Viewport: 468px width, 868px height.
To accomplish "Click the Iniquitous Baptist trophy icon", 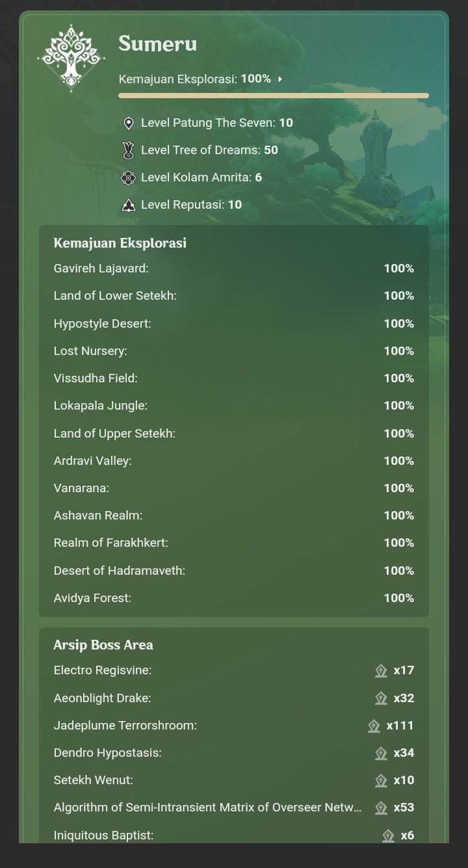I will click(388, 835).
